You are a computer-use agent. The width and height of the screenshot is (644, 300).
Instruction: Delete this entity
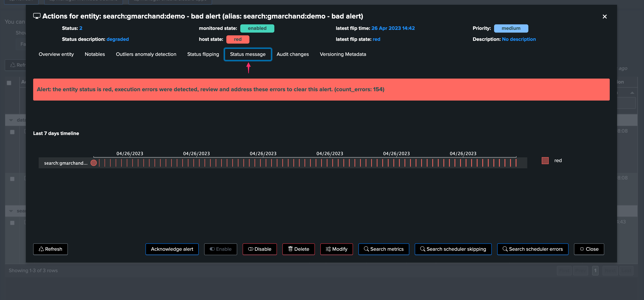(299, 249)
